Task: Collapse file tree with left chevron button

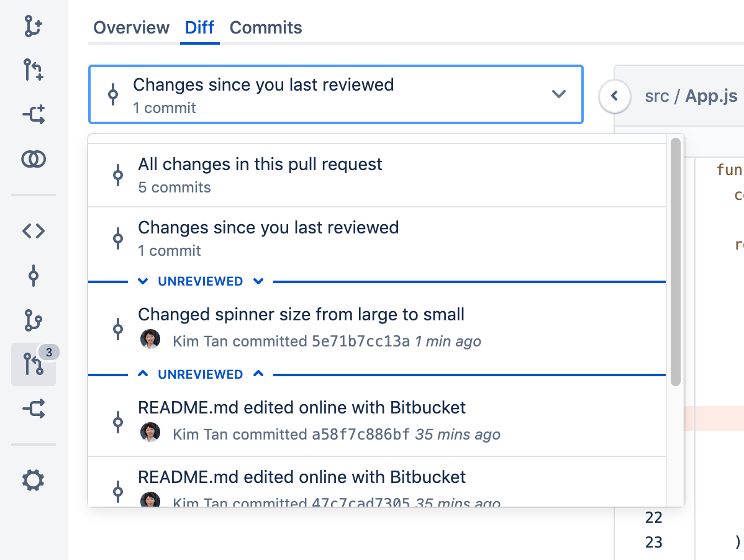Action: (614, 96)
